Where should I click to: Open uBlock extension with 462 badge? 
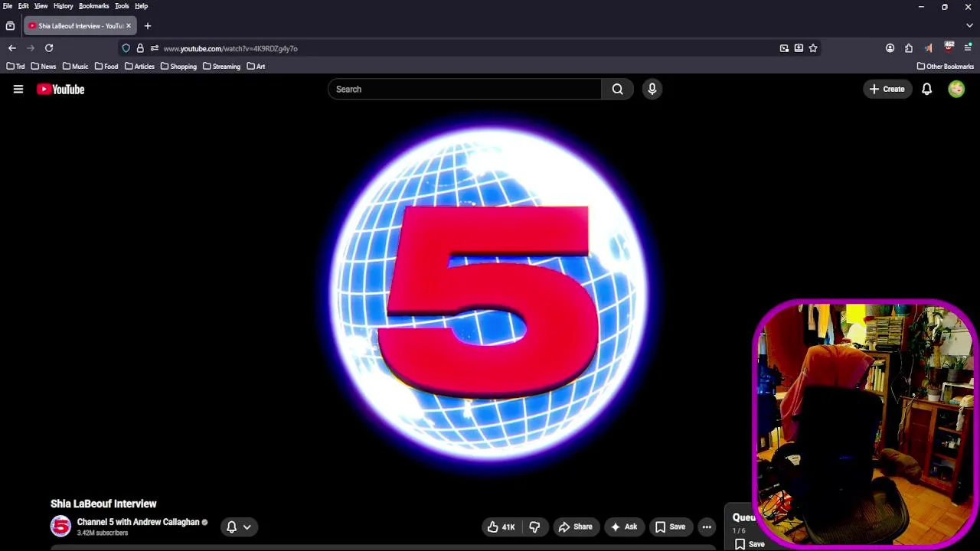[x=949, y=47]
